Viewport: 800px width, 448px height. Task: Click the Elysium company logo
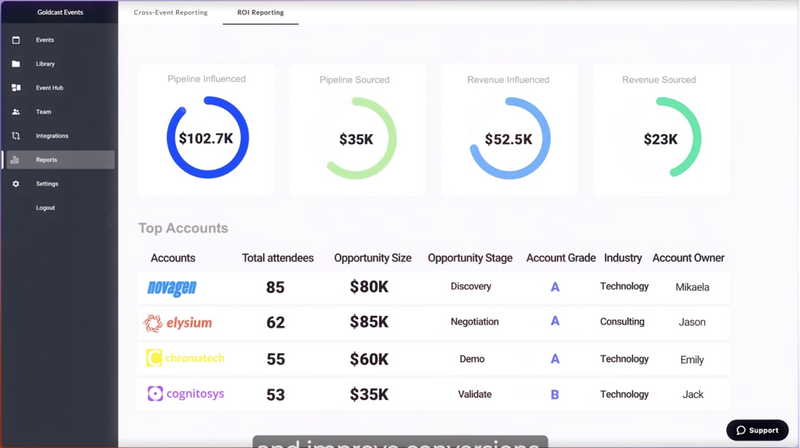pyautogui.click(x=178, y=323)
